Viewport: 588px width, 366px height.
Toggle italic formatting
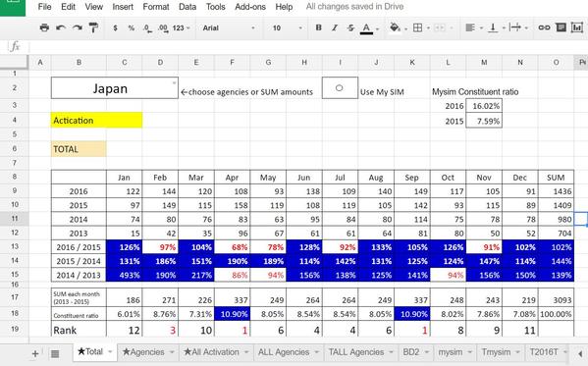point(335,27)
